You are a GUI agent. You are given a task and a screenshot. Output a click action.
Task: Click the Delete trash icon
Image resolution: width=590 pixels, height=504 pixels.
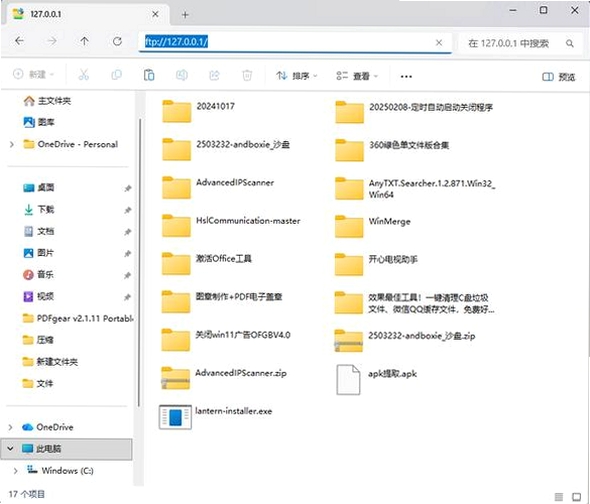[247, 76]
